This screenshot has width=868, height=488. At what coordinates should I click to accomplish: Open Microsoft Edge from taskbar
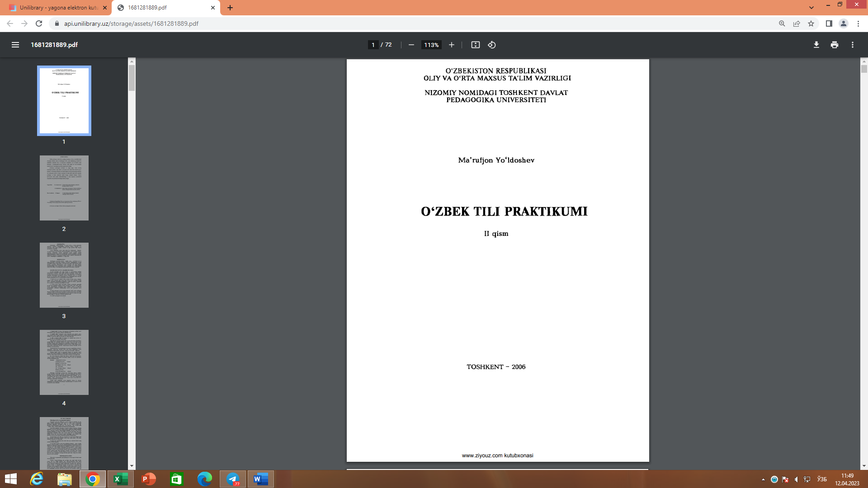pyautogui.click(x=205, y=479)
